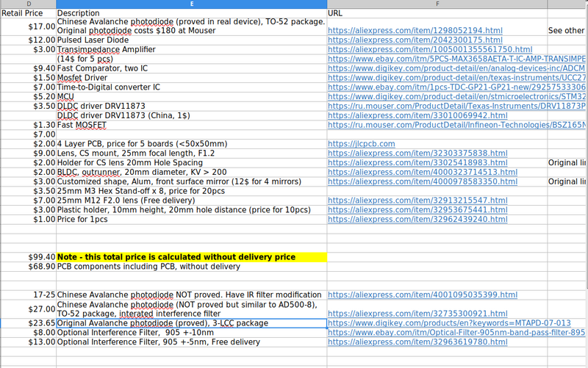
Task: Select the yellow total price note cell
Action: pyautogui.click(x=192, y=257)
